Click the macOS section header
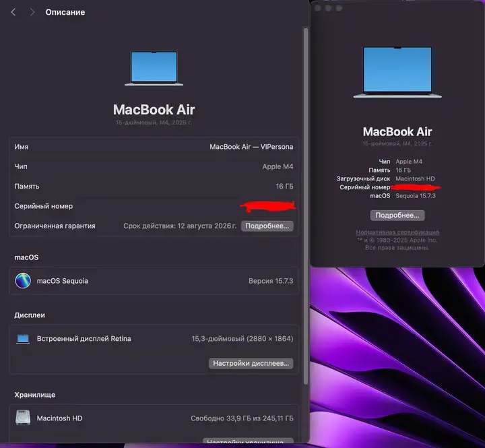 point(26,257)
